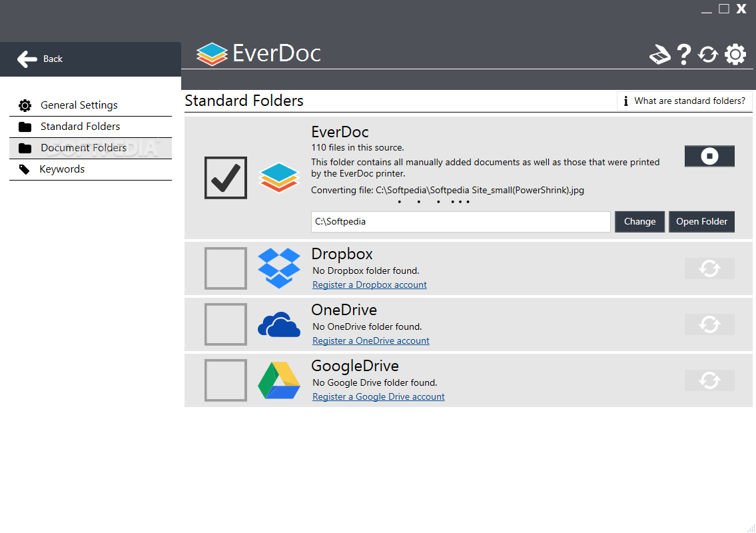Uncheck the EverDoc folder checkbox
The width and height of the screenshot is (756, 533).
click(226, 177)
